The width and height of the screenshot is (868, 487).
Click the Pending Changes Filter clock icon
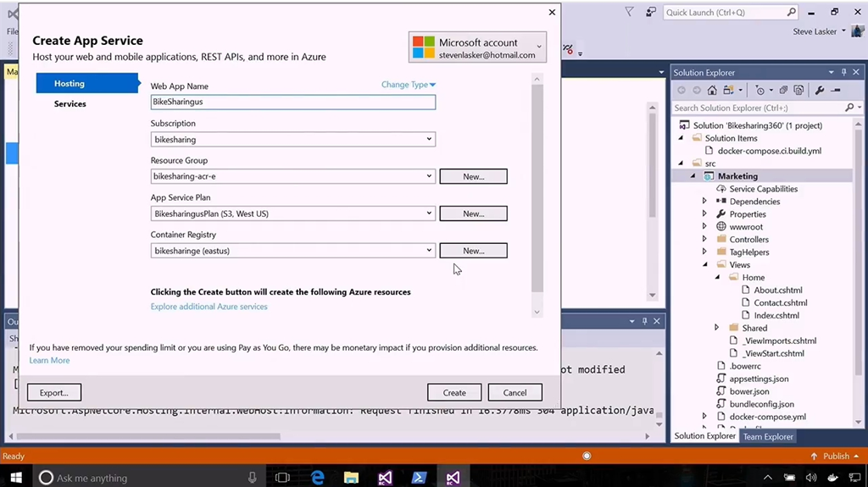760,91
